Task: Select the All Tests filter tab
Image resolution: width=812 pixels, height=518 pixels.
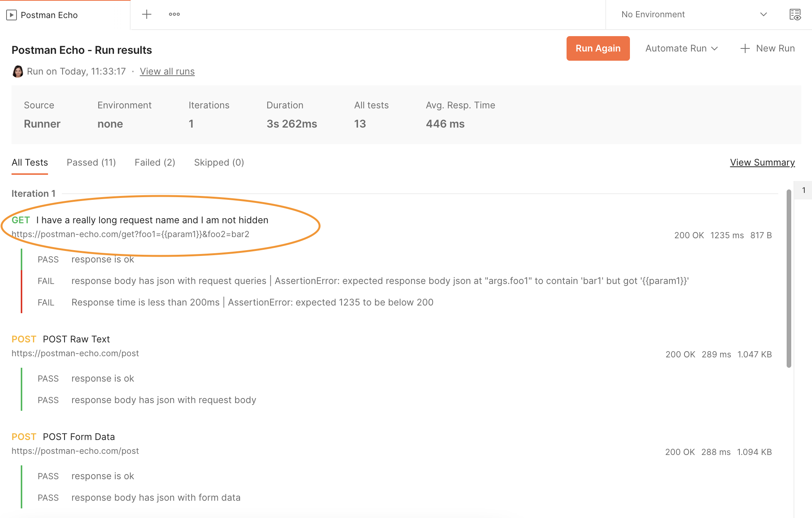Action: (x=30, y=162)
